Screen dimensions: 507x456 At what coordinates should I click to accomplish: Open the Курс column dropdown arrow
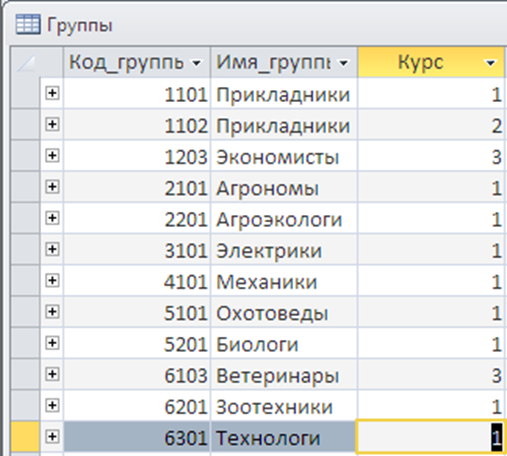pyautogui.click(x=490, y=63)
